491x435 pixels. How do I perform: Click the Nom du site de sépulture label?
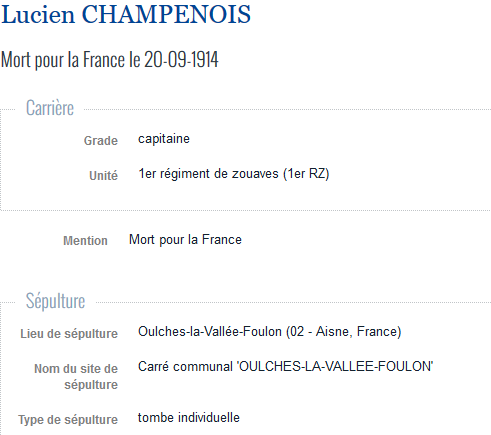[x=76, y=376]
